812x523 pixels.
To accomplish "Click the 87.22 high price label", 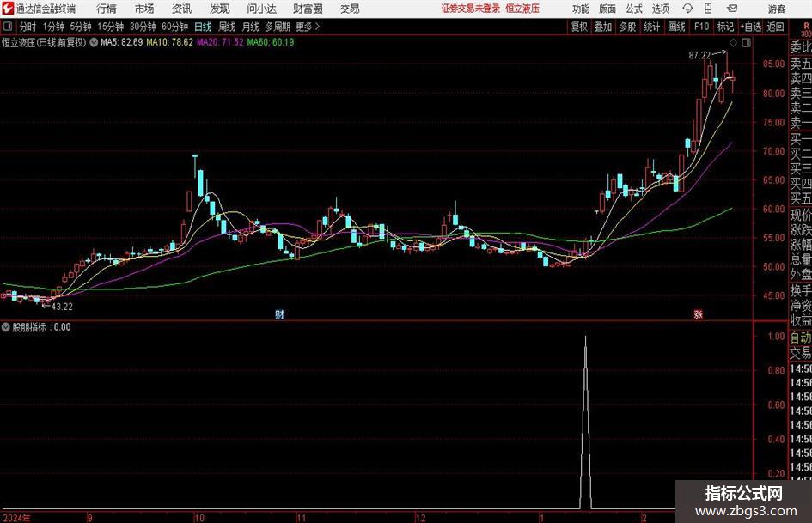I will pos(699,56).
